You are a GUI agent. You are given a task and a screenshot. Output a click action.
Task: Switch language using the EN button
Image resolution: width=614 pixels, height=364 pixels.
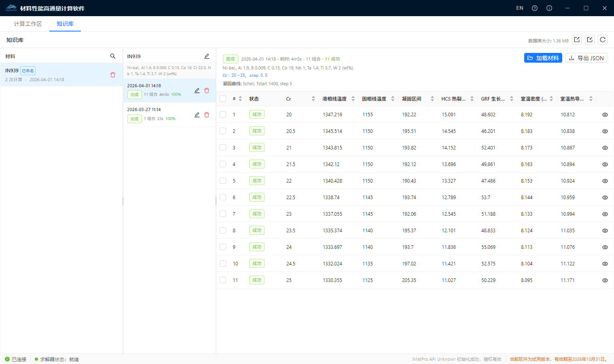point(520,8)
